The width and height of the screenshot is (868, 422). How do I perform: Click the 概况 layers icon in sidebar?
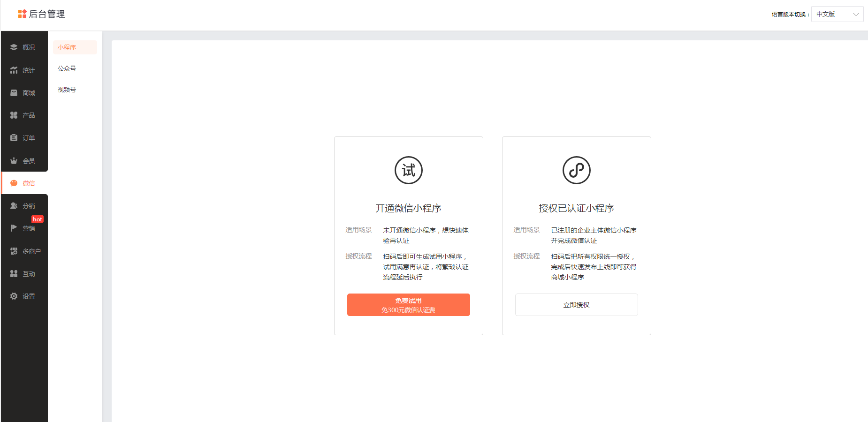click(x=14, y=47)
